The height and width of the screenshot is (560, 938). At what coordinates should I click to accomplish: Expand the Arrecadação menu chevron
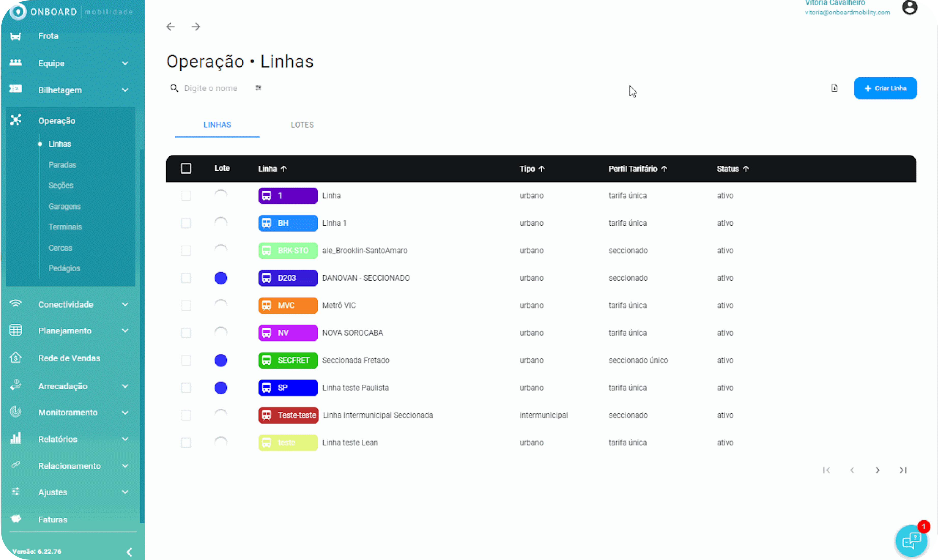tap(125, 386)
